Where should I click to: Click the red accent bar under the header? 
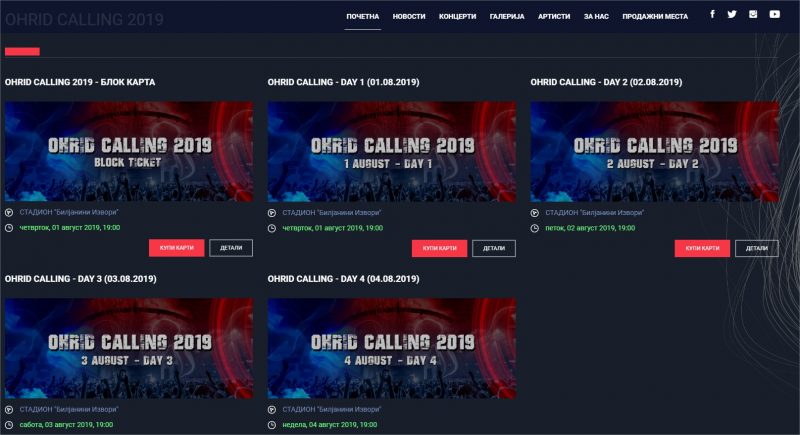point(22,52)
